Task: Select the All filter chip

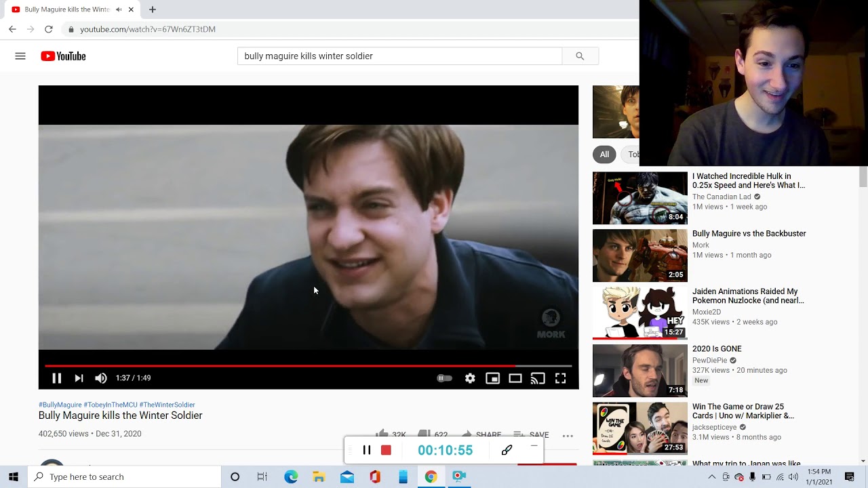Action: click(604, 155)
